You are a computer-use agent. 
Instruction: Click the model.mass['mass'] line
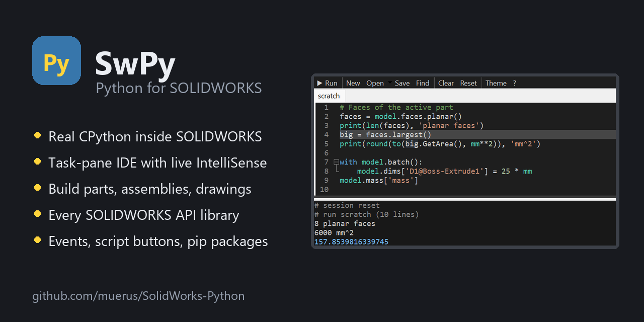(x=379, y=180)
